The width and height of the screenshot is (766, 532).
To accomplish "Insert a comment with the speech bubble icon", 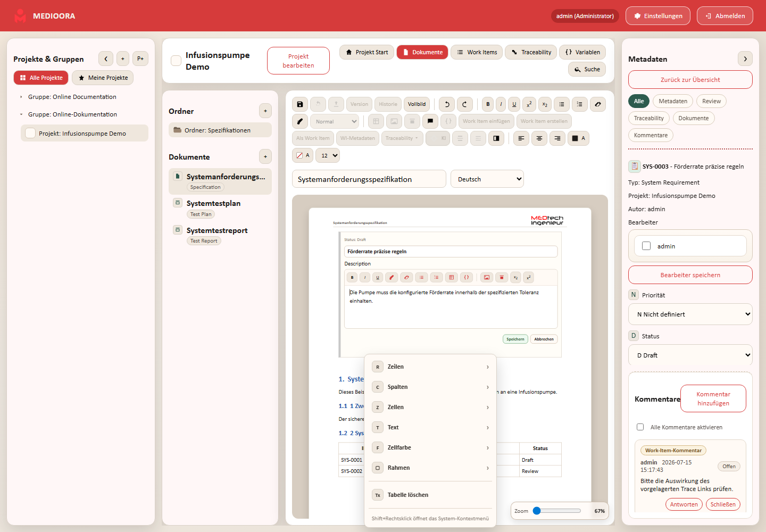I will pyautogui.click(x=430, y=121).
